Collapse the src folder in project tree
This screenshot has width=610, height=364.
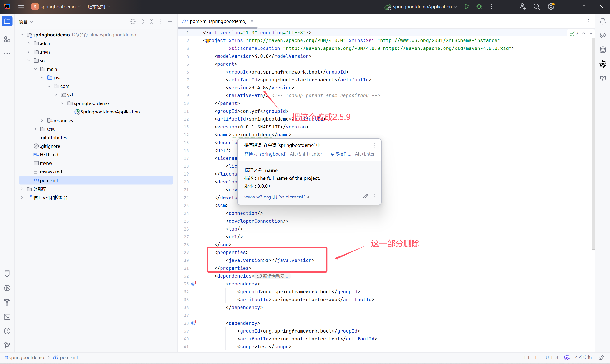click(29, 60)
